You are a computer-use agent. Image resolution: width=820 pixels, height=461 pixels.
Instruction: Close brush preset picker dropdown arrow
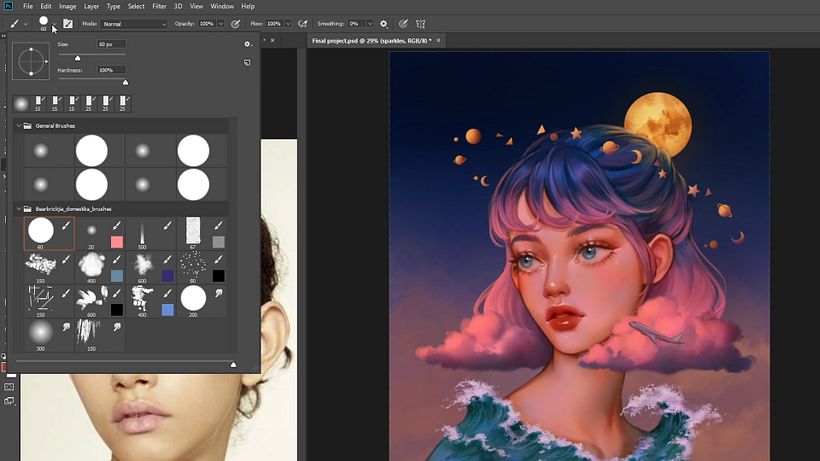[54, 25]
